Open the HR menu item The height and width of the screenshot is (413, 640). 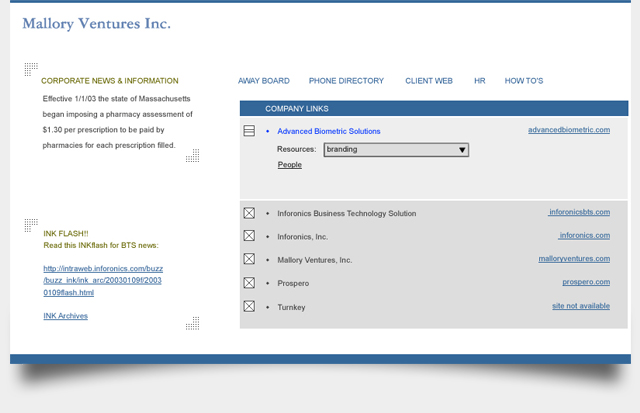tap(480, 81)
